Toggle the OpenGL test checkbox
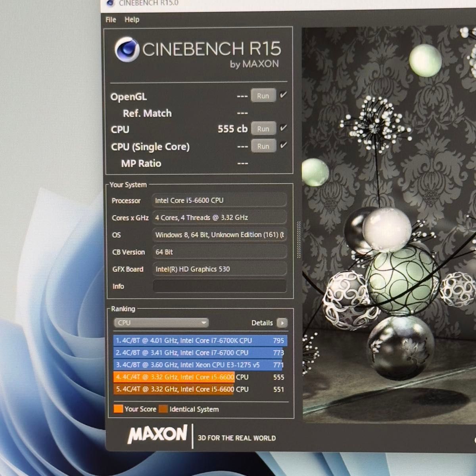 click(x=283, y=95)
